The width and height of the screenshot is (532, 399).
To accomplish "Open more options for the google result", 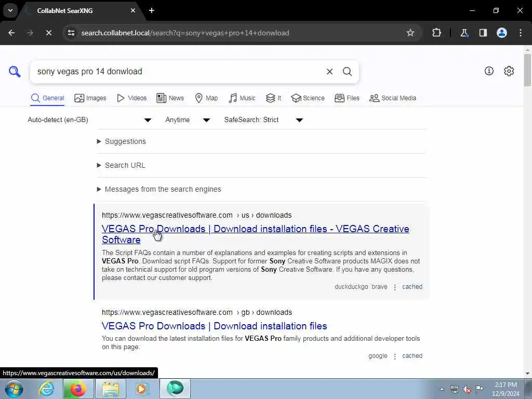I will tap(395, 356).
